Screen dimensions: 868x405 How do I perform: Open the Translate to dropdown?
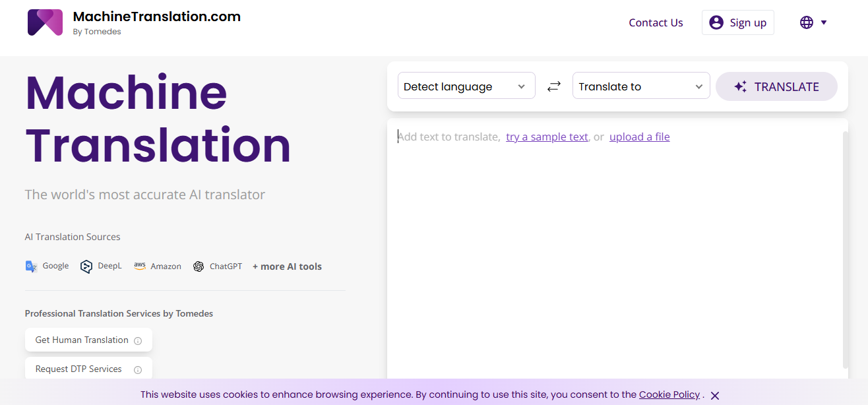coord(641,86)
